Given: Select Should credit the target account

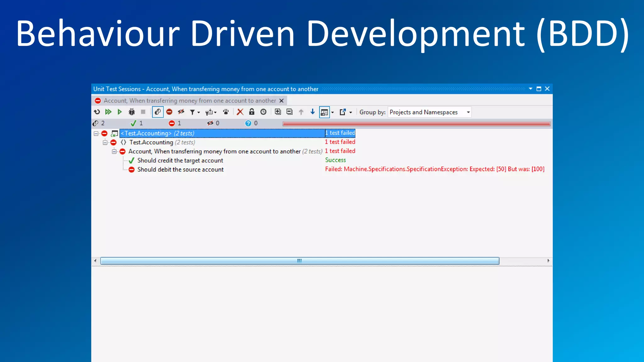Looking at the screenshot, I should 180,161.
